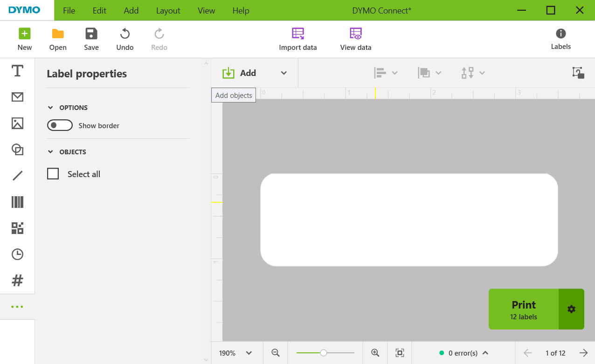The image size is (595, 364).
Task: Check the Select all checkbox
Action: tap(53, 174)
